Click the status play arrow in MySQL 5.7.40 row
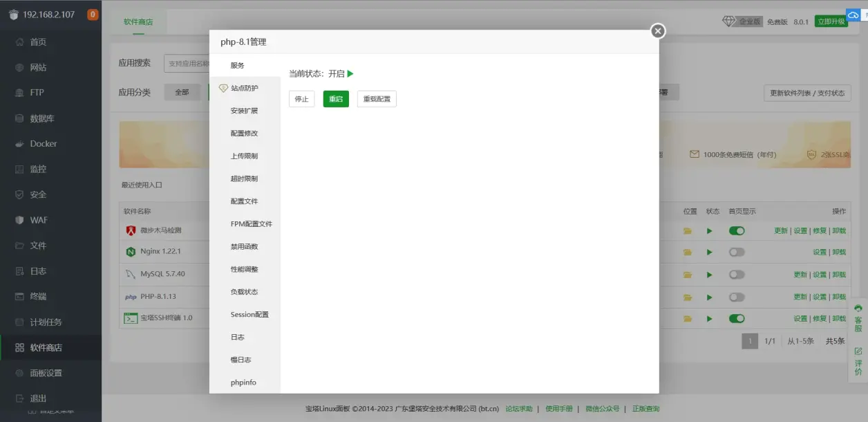The height and width of the screenshot is (422, 868). point(709,275)
